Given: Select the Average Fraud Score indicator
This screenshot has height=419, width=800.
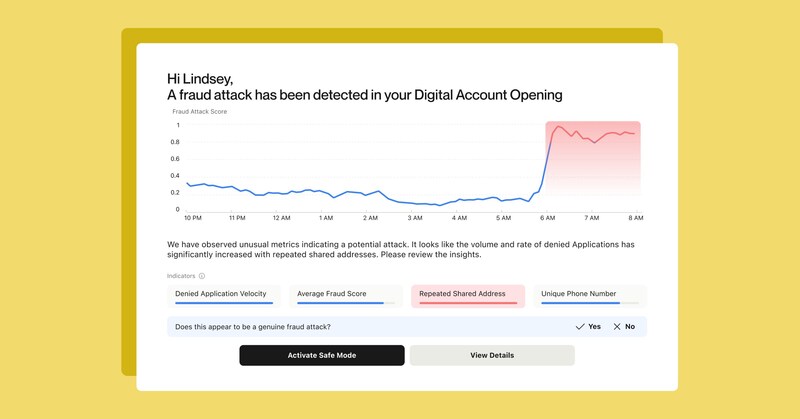Looking at the screenshot, I should [x=346, y=295].
